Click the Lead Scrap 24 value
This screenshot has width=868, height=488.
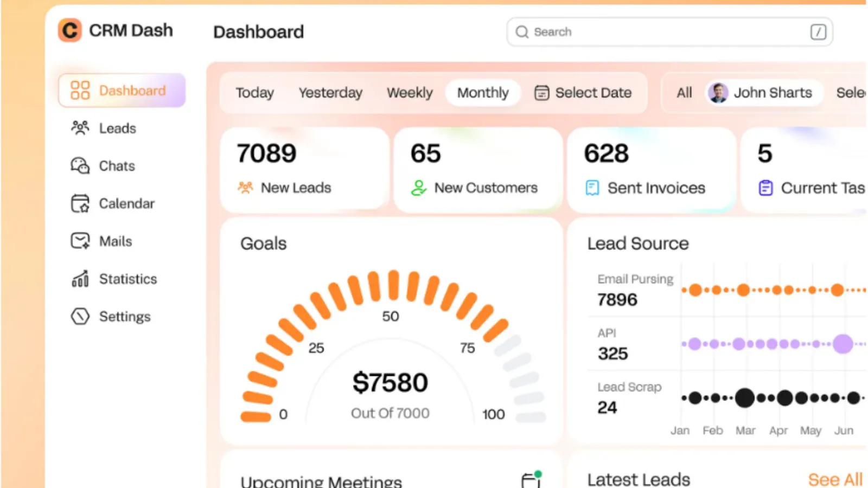tap(607, 407)
